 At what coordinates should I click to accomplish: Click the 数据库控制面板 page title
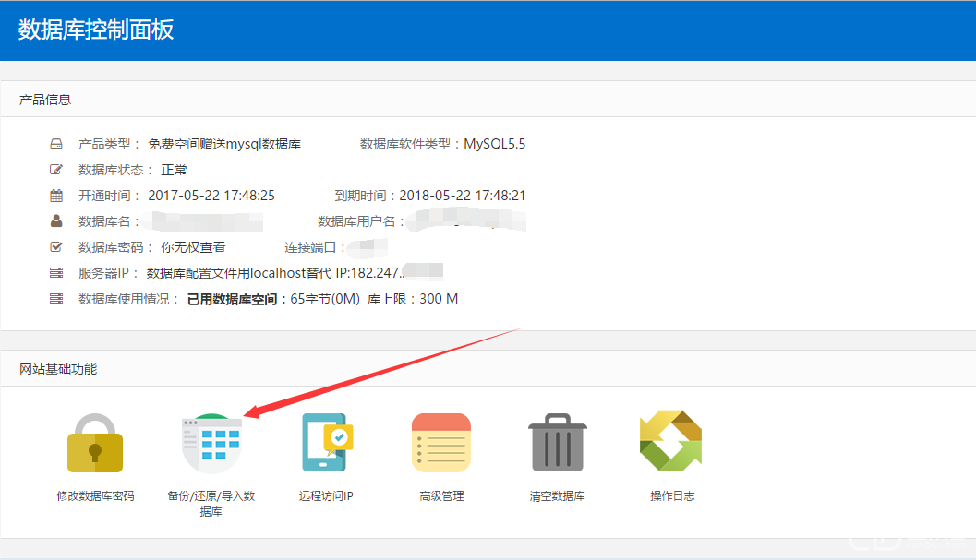click(96, 30)
